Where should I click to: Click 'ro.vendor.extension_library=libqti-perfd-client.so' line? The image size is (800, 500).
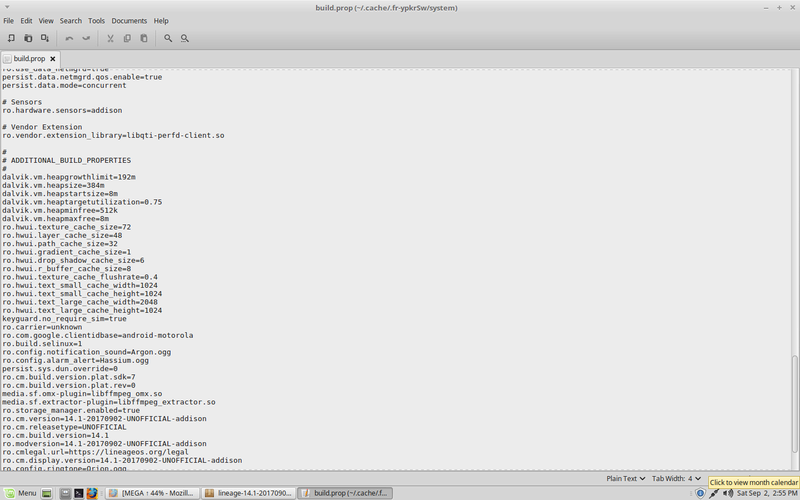[113, 135]
